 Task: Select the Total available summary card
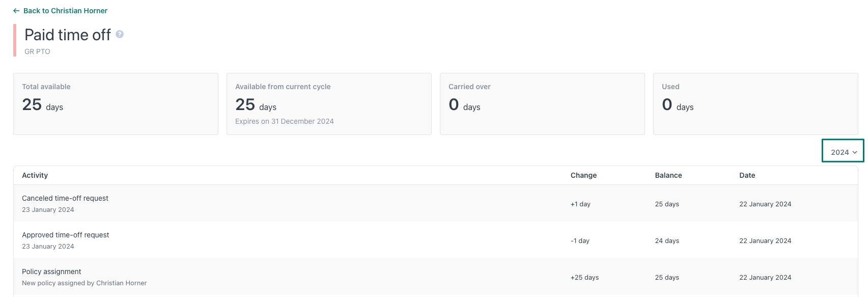point(116,104)
